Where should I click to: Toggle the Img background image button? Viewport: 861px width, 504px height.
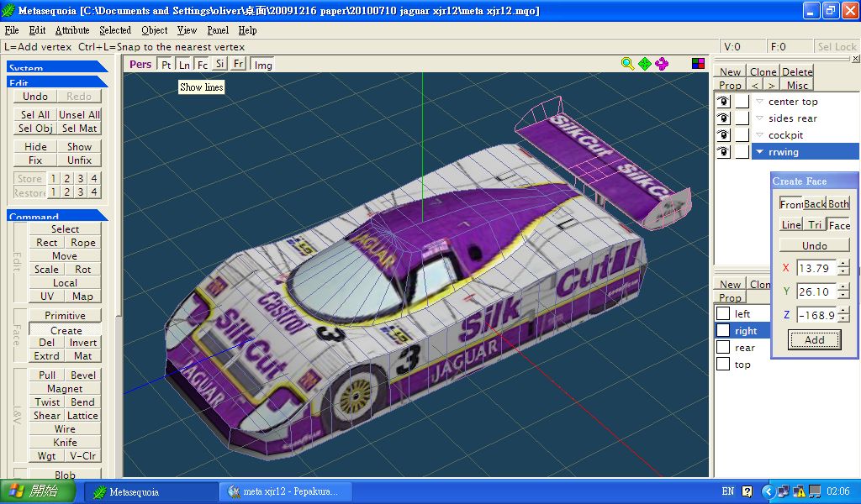(263, 65)
